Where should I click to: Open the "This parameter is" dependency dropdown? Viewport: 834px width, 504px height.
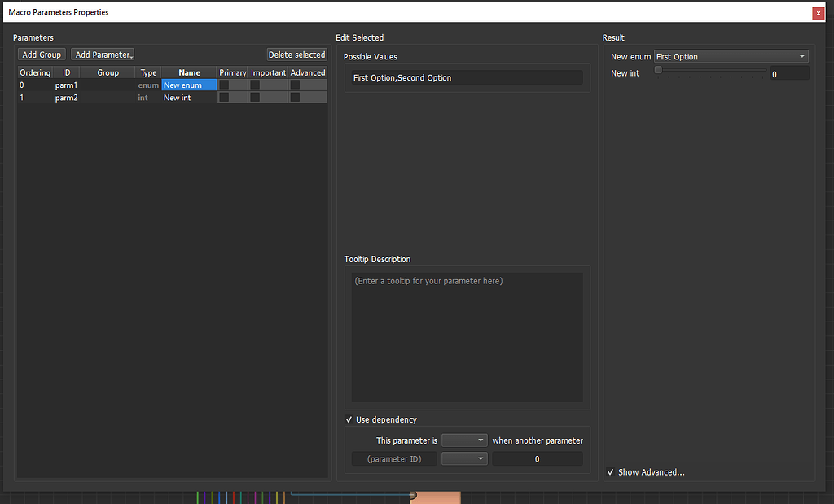(464, 440)
